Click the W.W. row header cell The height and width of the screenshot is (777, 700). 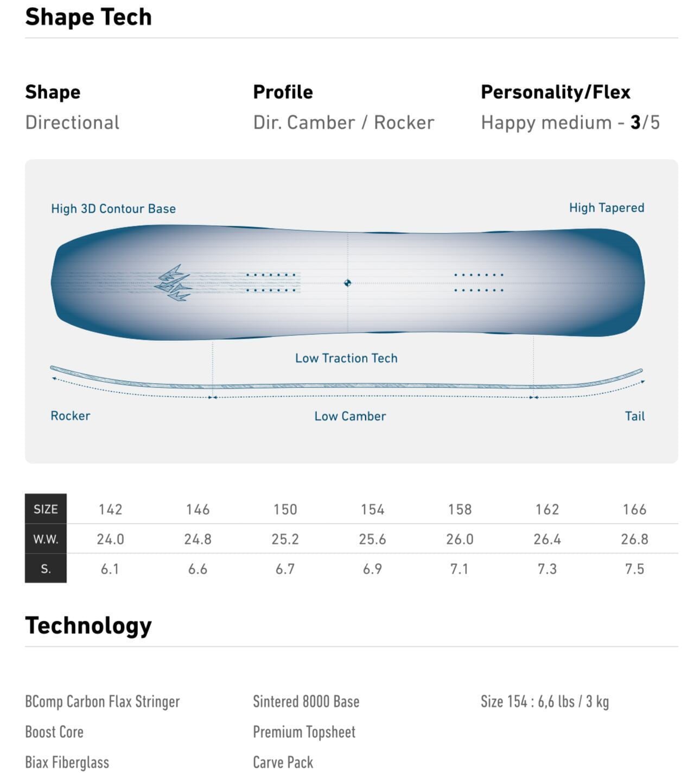tap(46, 539)
